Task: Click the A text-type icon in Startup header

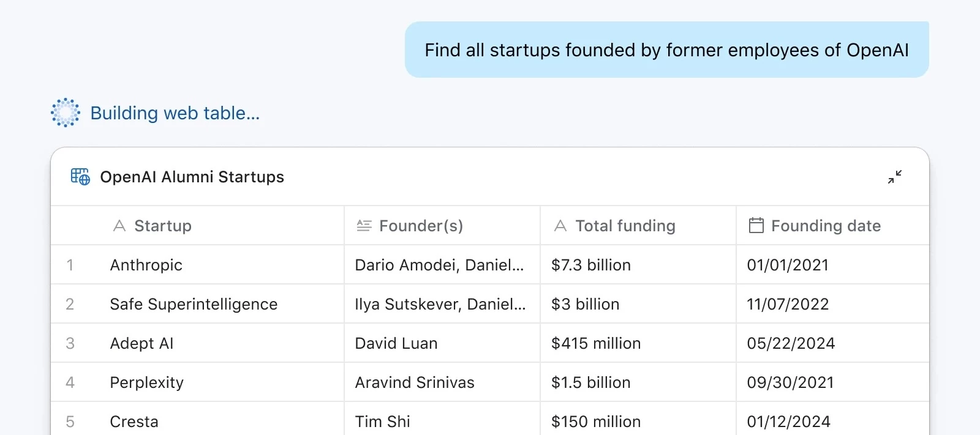Action: [119, 225]
